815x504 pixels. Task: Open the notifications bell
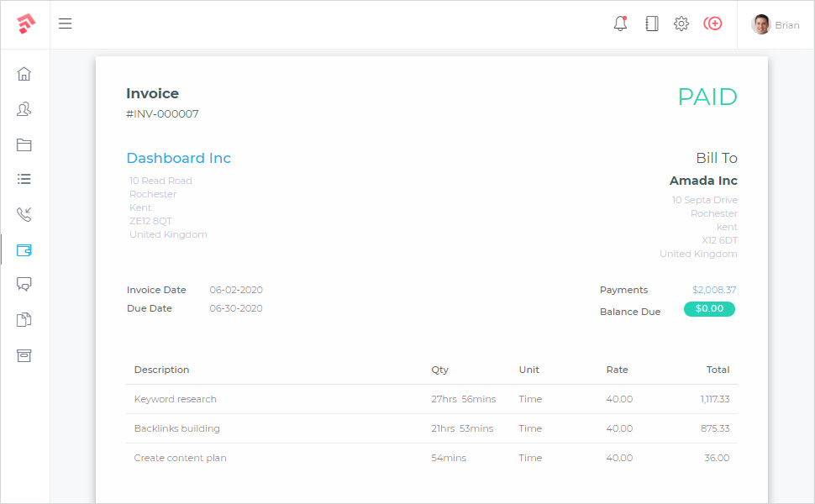tap(620, 24)
